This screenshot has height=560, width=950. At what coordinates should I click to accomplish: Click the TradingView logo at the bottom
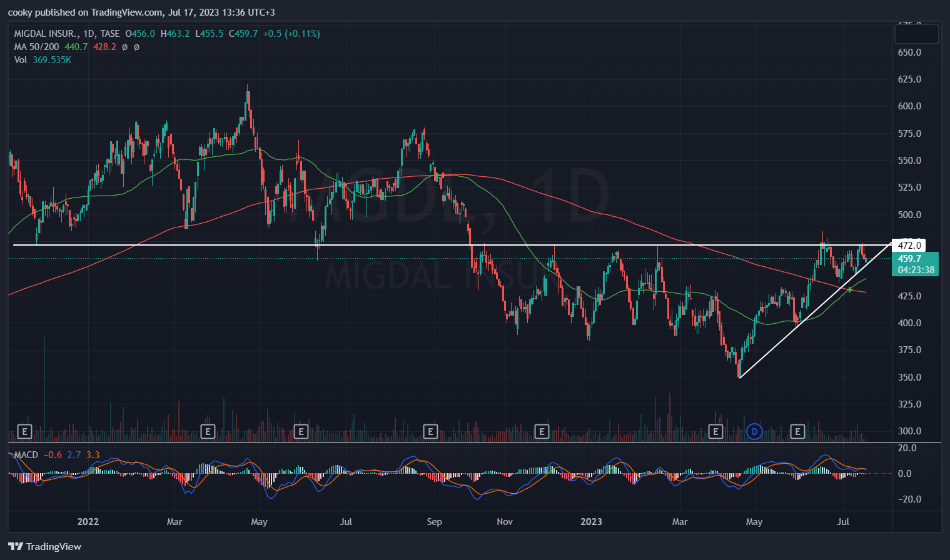[x=44, y=546]
